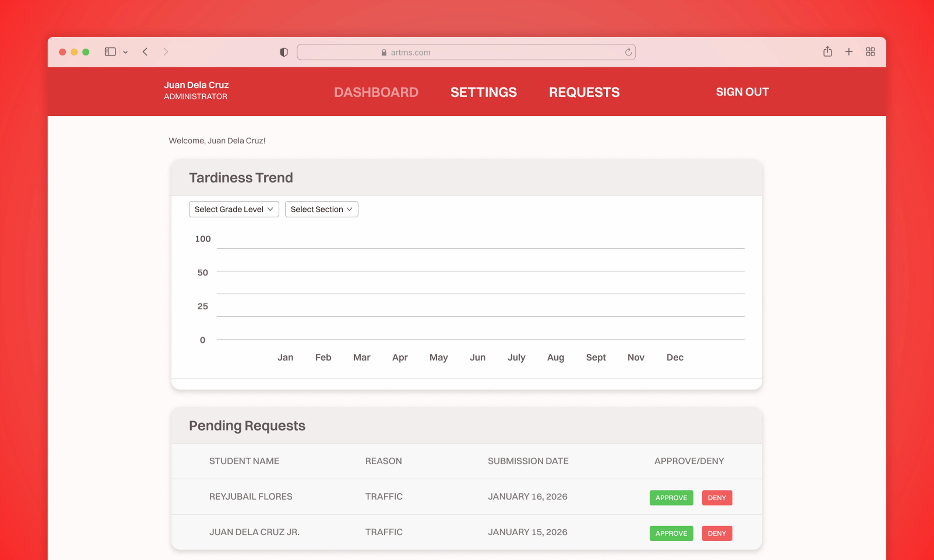
Task: Open sidebar options chevron dropdown
Action: coord(125,52)
